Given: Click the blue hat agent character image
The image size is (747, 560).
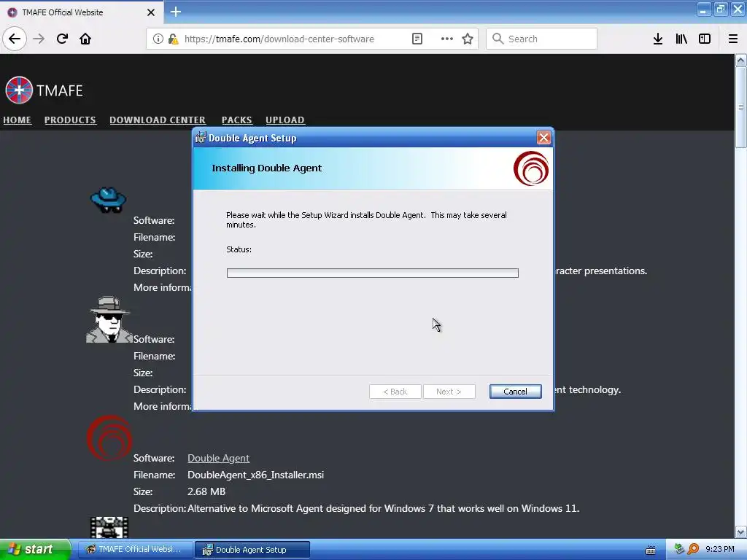Looking at the screenshot, I should [108, 200].
